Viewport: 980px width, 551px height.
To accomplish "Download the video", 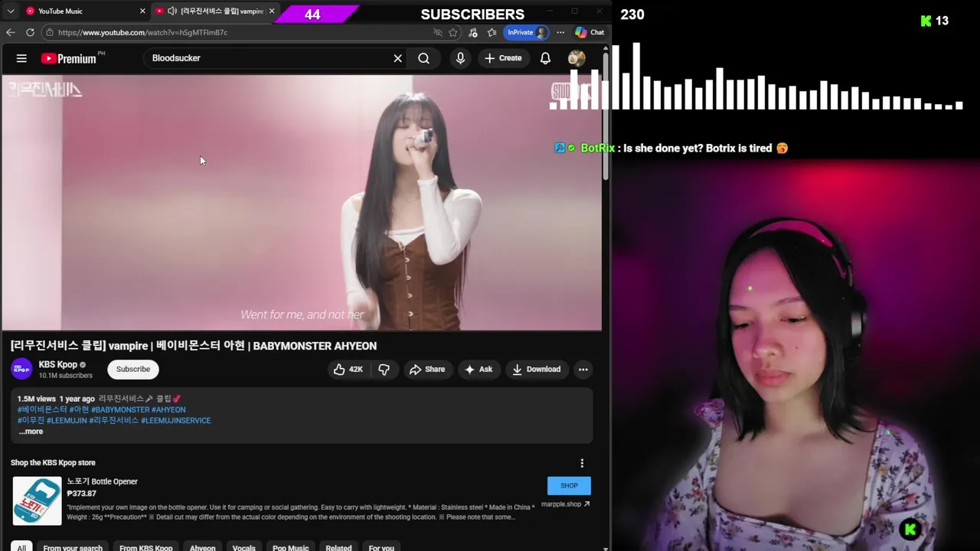I will click(x=537, y=369).
